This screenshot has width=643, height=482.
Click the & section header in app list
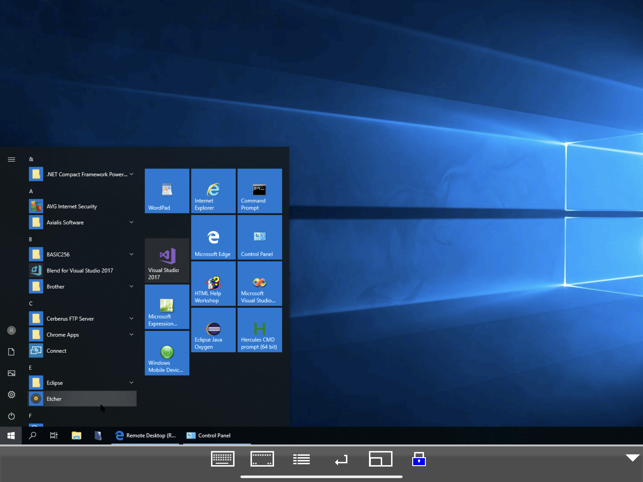click(31, 159)
